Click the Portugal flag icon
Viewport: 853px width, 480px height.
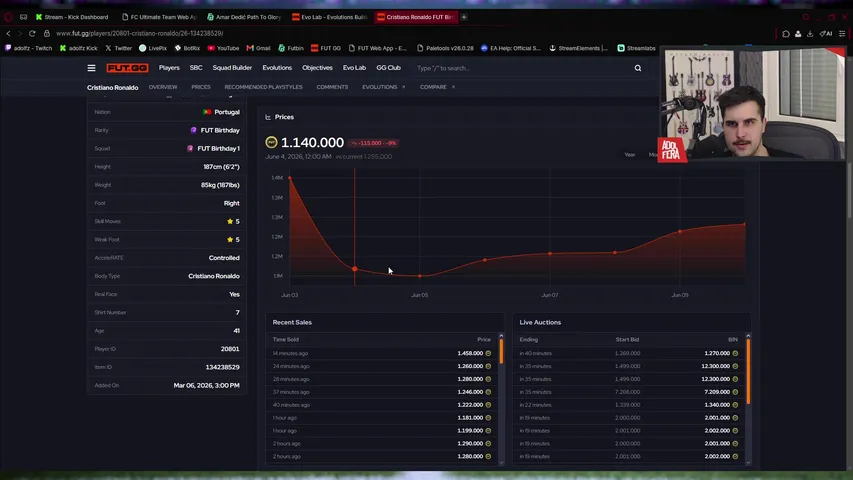pyautogui.click(x=207, y=112)
